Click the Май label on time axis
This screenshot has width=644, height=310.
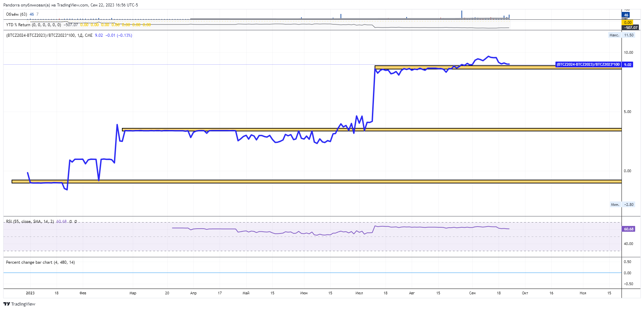pyautogui.click(x=246, y=293)
